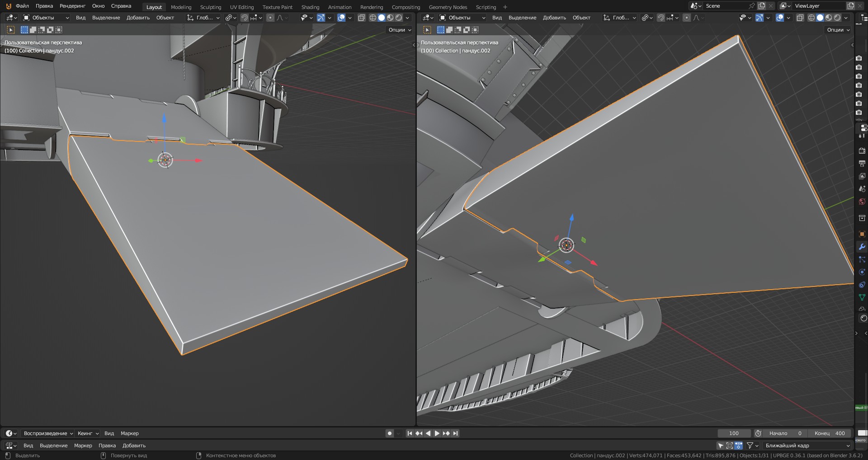
Task: Open Object Data green triangle tab
Action: click(x=862, y=297)
